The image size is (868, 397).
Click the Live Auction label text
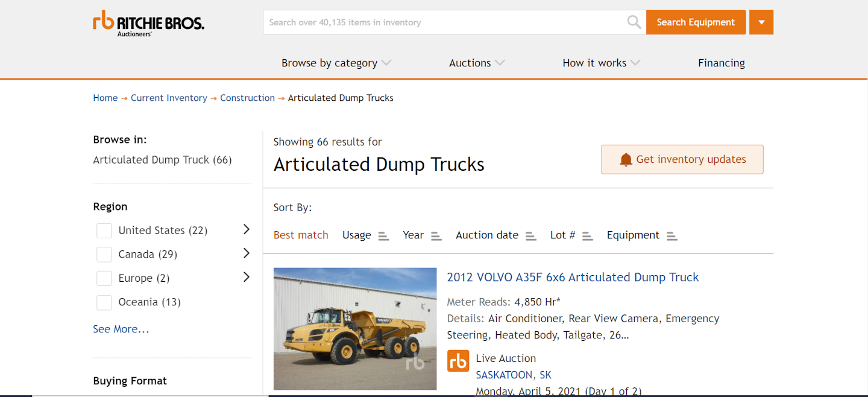pos(506,358)
